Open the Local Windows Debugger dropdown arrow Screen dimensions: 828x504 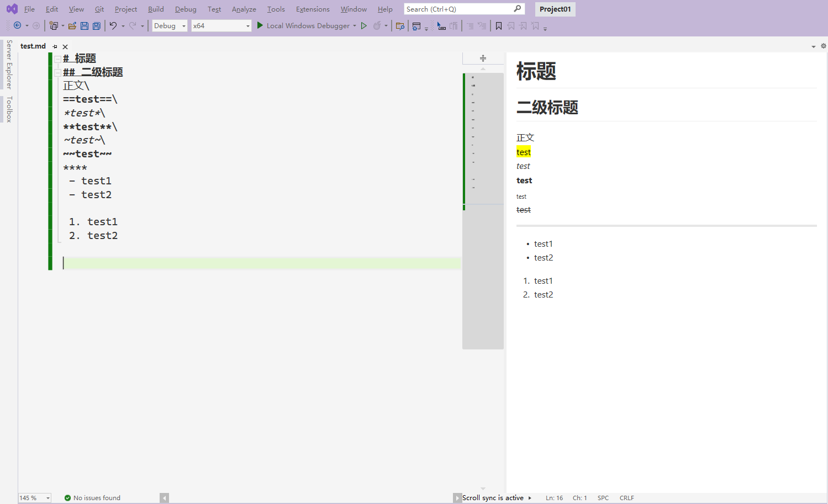(x=354, y=25)
